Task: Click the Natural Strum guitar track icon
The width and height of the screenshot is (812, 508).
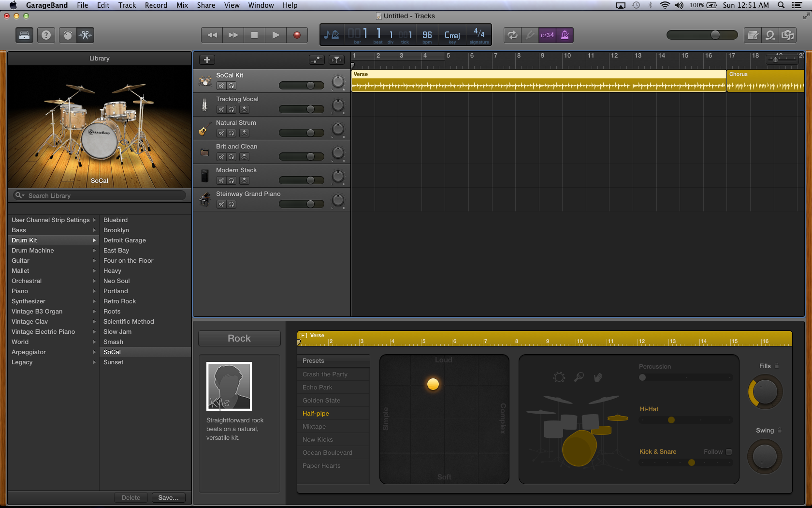Action: click(x=205, y=129)
